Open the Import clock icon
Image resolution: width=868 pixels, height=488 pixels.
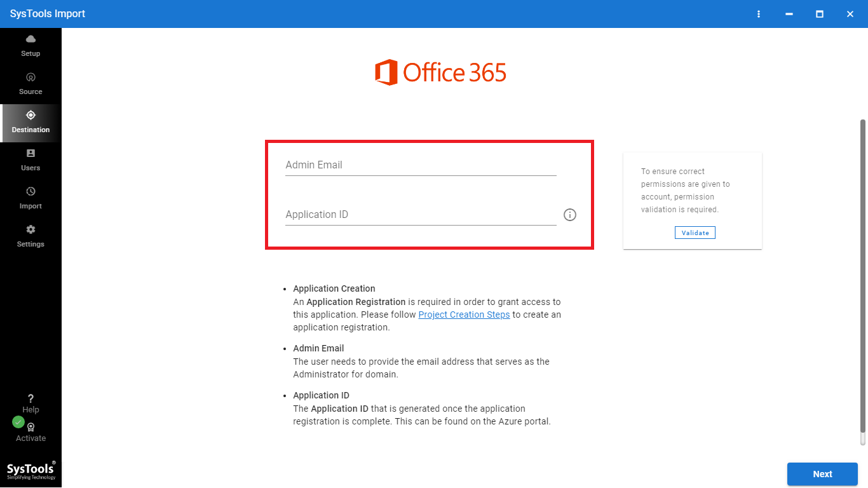tap(31, 191)
